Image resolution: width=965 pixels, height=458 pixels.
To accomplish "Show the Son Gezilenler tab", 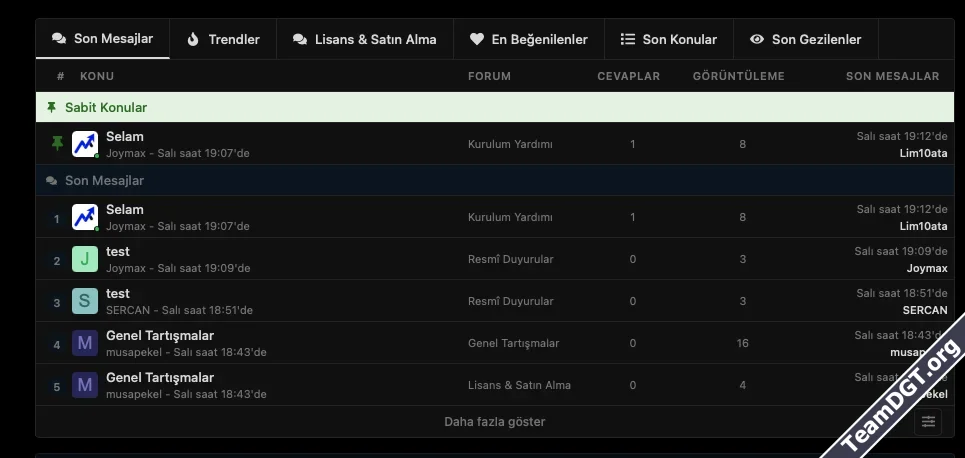I will pos(805,40).
